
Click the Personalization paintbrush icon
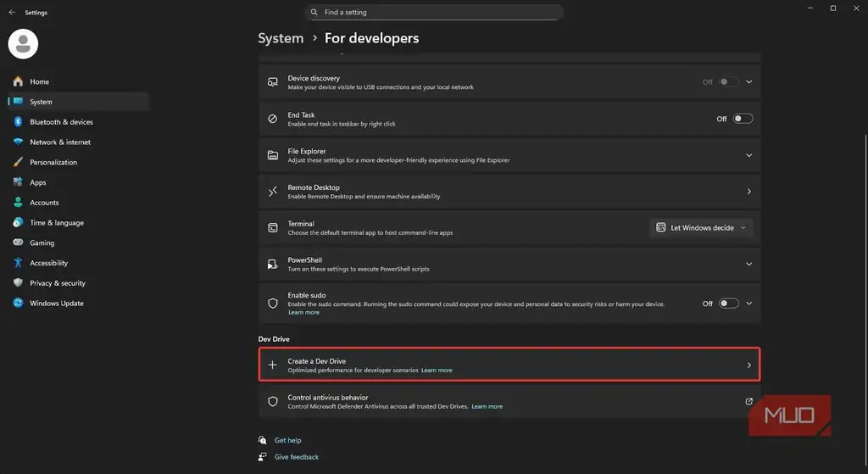click(x=19, y=162)
